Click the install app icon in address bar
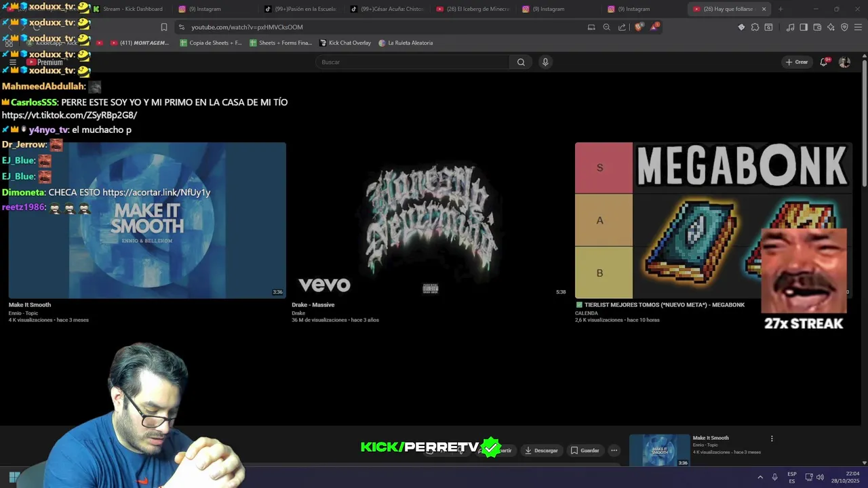The height and width of the screenshot is (488, 868). [x=591, y=27]
